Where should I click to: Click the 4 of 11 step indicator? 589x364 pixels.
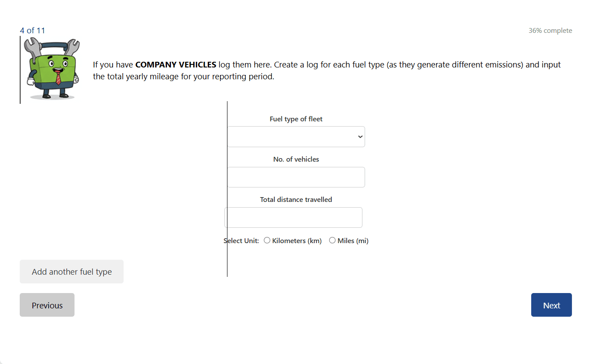[x=32, y=30]
